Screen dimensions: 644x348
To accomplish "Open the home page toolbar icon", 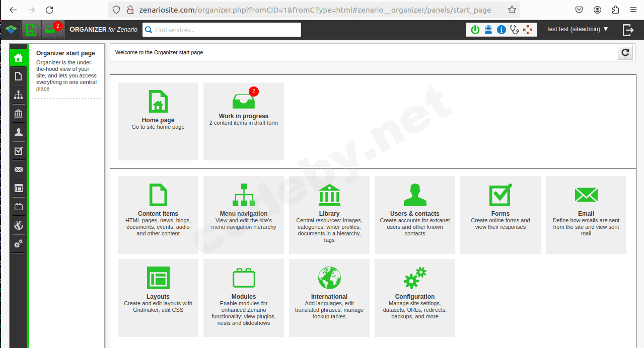I will [31, 30].
